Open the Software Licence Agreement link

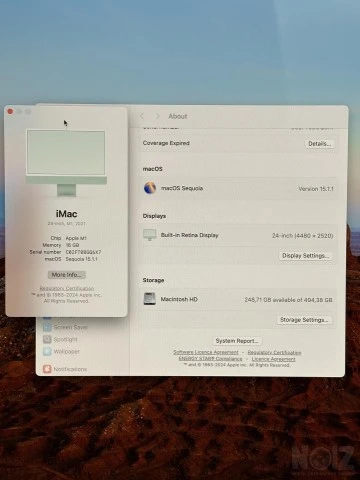click(206, 352)
